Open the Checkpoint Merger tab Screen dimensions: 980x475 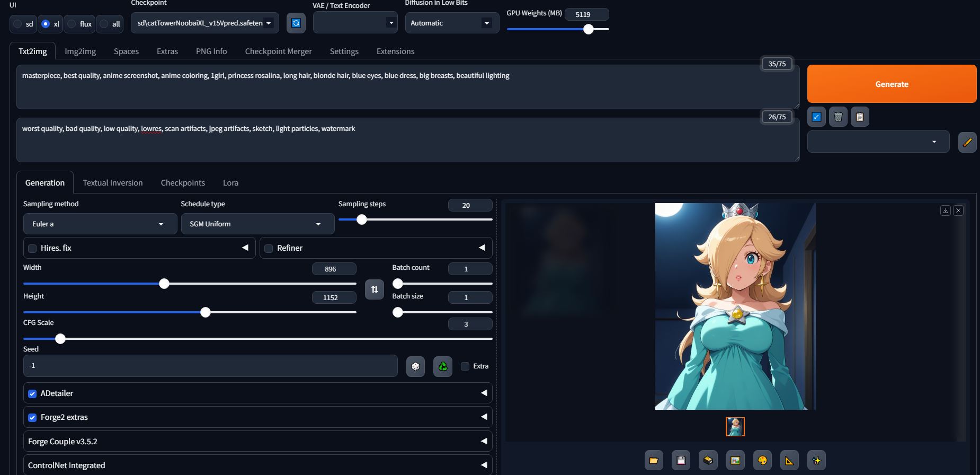point(278,51)
